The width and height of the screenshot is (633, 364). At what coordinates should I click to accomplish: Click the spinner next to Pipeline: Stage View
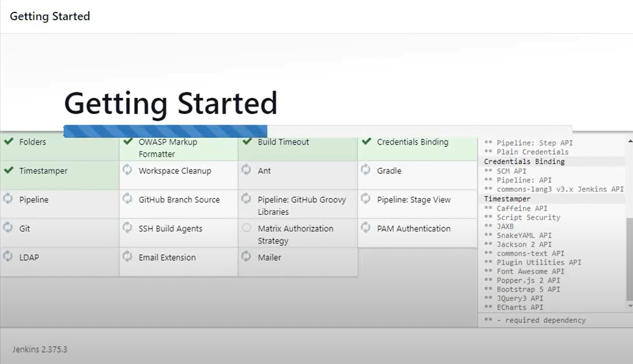tap(366, 199)
